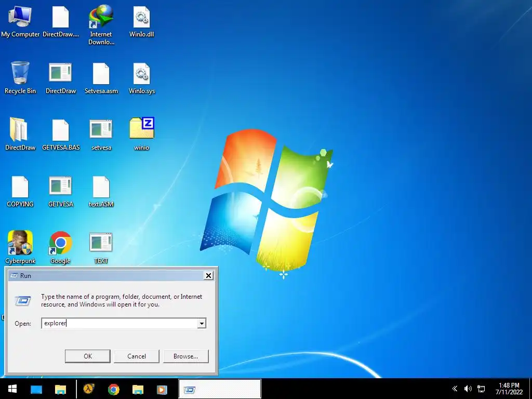Viewport: 532px width, 399px height.
Task: Click the Run title bar text
Action: point(25,276)
